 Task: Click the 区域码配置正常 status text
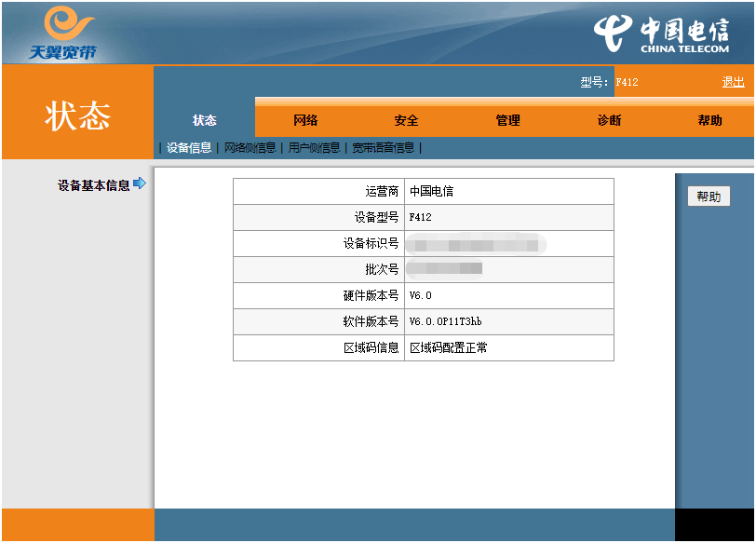449,348
